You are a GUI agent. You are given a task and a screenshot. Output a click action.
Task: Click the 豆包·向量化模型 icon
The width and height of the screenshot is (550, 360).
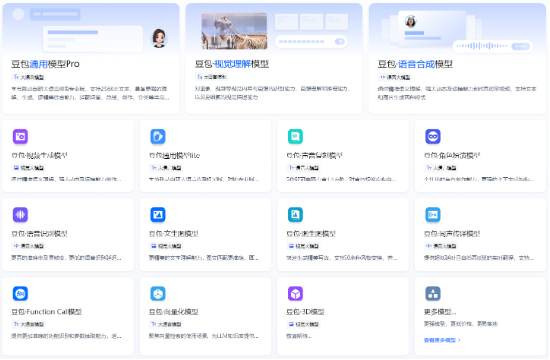pyautogui.click(x=158, y=294)
